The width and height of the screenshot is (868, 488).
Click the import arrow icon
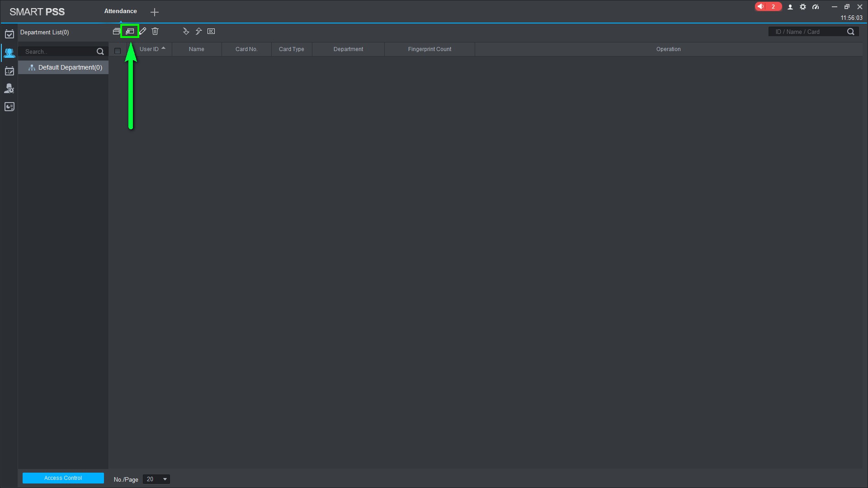[186, 31]
